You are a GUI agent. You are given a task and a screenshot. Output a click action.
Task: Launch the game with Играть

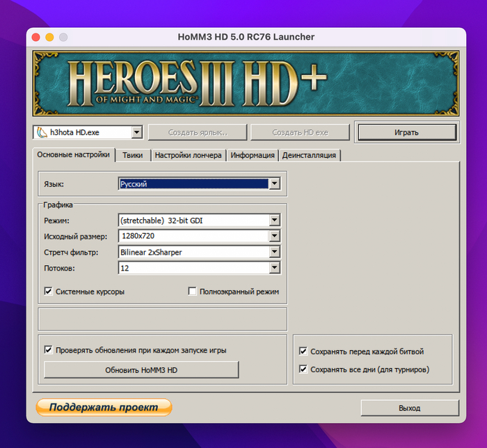pyautogui.click(x=406, y=132)
